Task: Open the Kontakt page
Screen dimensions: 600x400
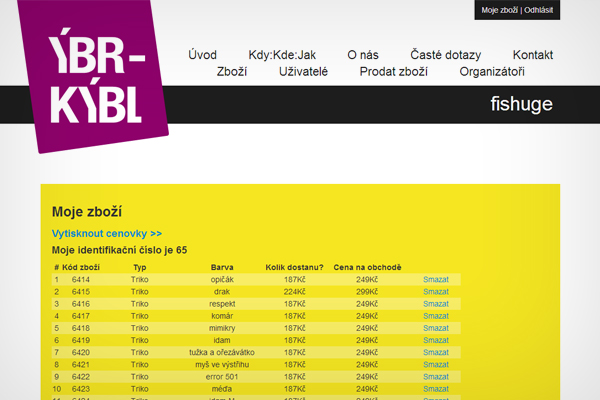Action: (532, 55)
